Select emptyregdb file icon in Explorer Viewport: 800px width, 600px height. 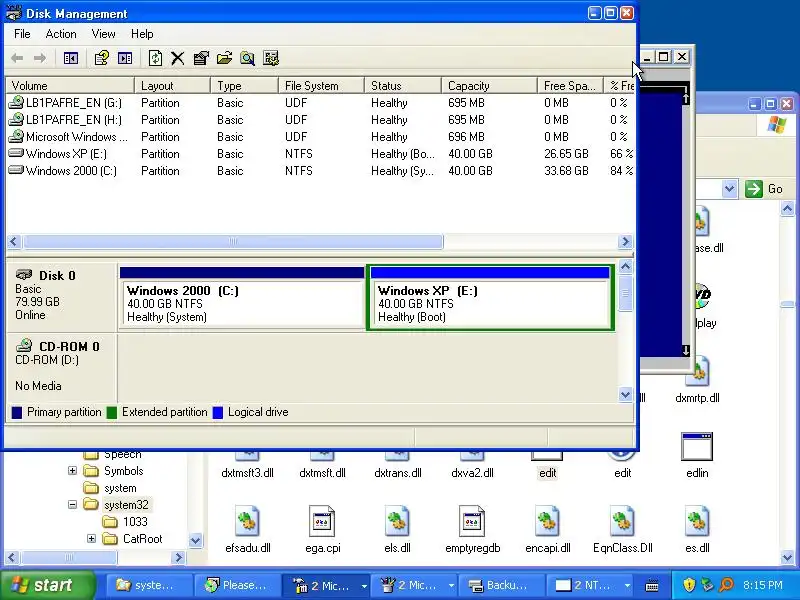coord(472,521)
